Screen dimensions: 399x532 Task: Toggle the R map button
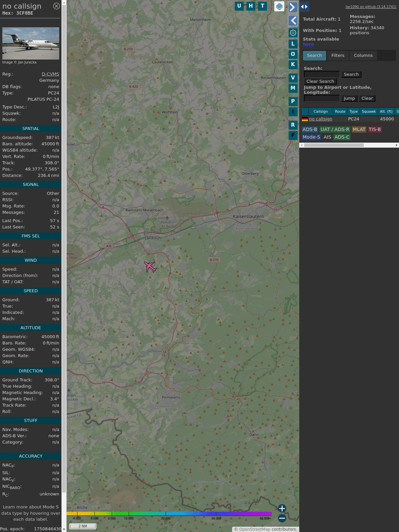(293, 125)
